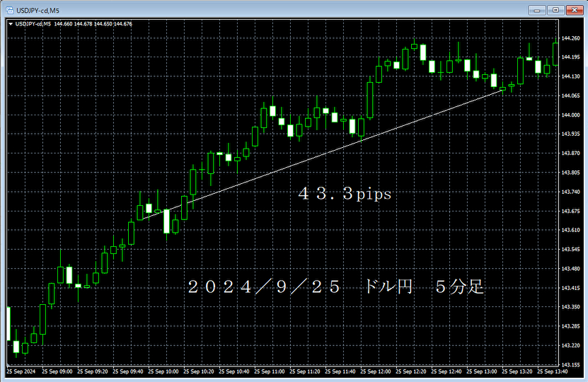The width and height of the screenshot is (588, 382).
Task: Click the '25 Sep 10:40' time axis label
Action: (234, 371)
